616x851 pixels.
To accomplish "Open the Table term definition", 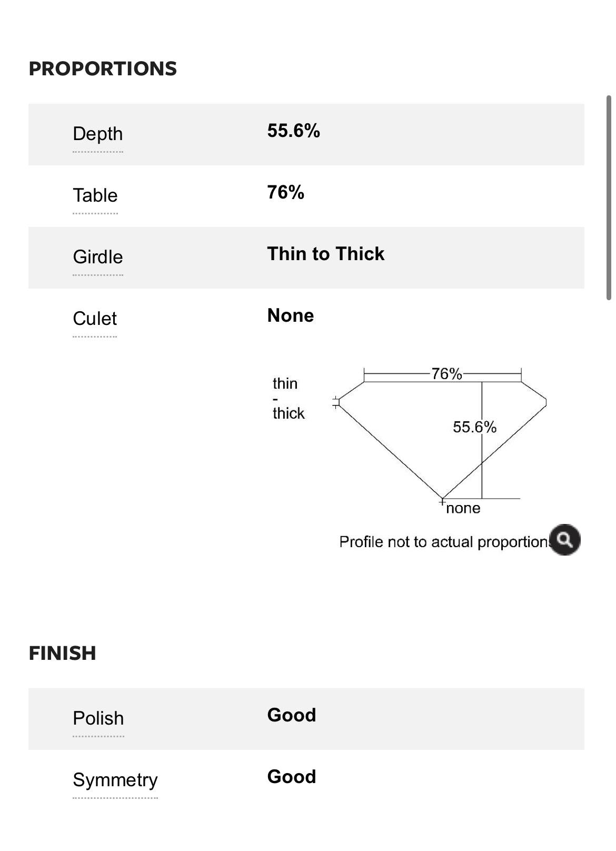I will pos(95,195).
